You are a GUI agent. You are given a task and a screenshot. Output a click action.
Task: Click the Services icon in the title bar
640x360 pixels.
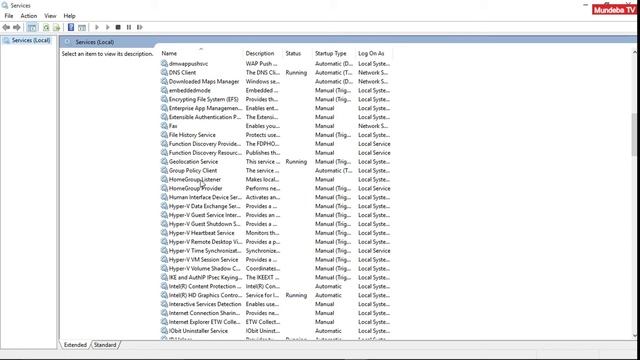[5, 5]
